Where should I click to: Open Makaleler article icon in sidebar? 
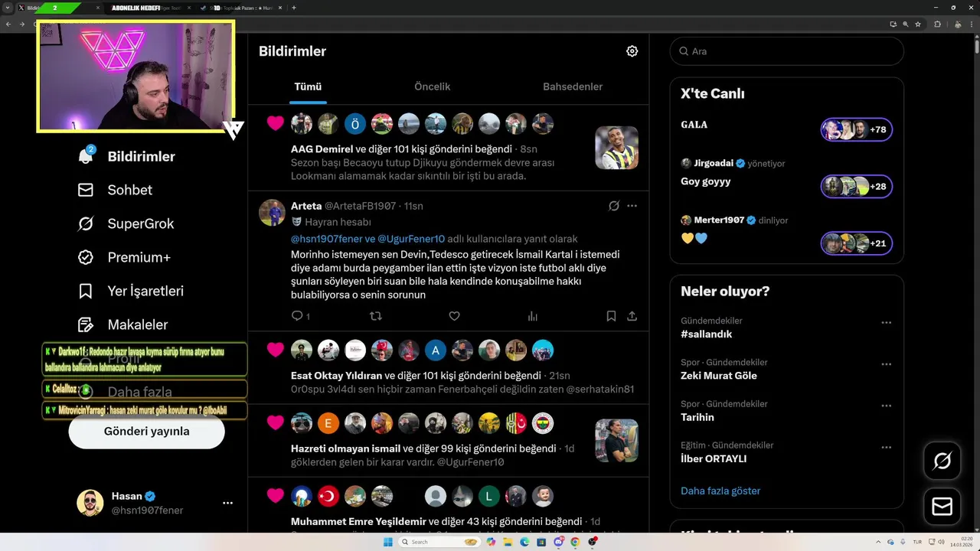pyautogui.click(x=86, y=324)
